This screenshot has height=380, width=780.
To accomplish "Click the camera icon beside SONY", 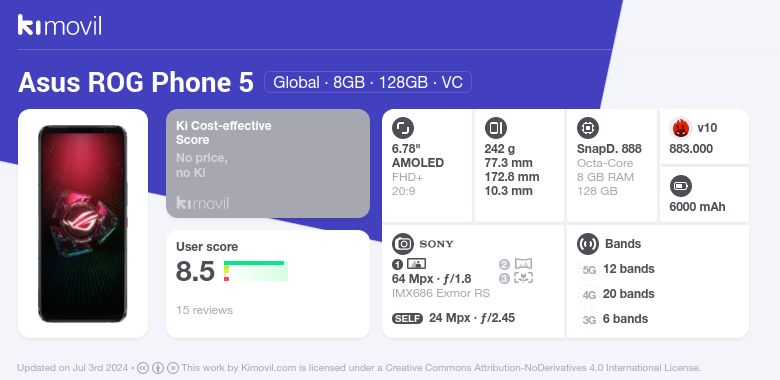I will 403,244.
